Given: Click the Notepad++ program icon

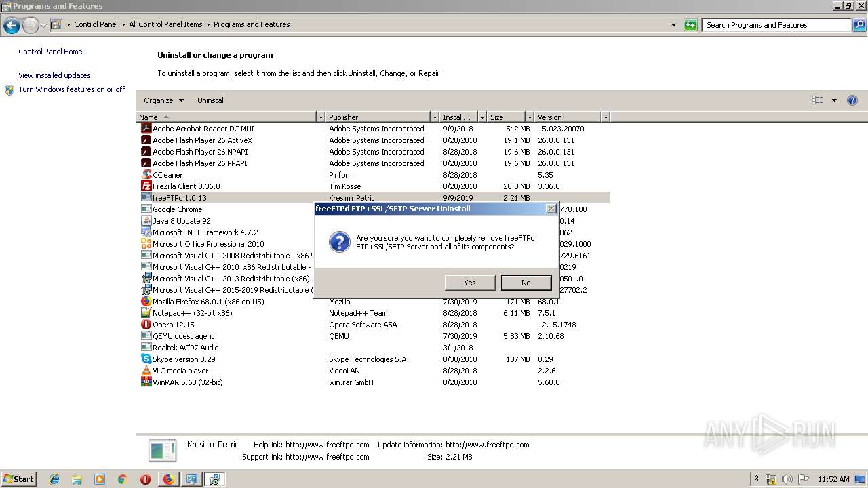Looking at the screenshot, I should click(x=146, y=312).
